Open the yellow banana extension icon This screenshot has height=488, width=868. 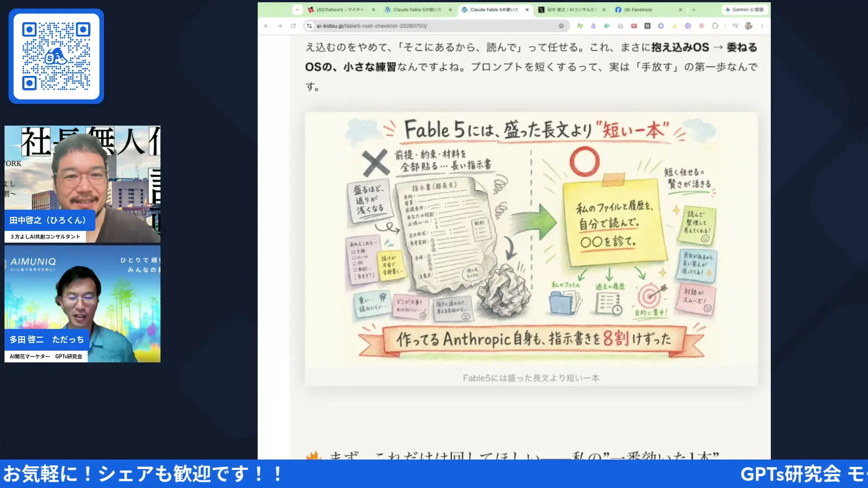[675, 26]
